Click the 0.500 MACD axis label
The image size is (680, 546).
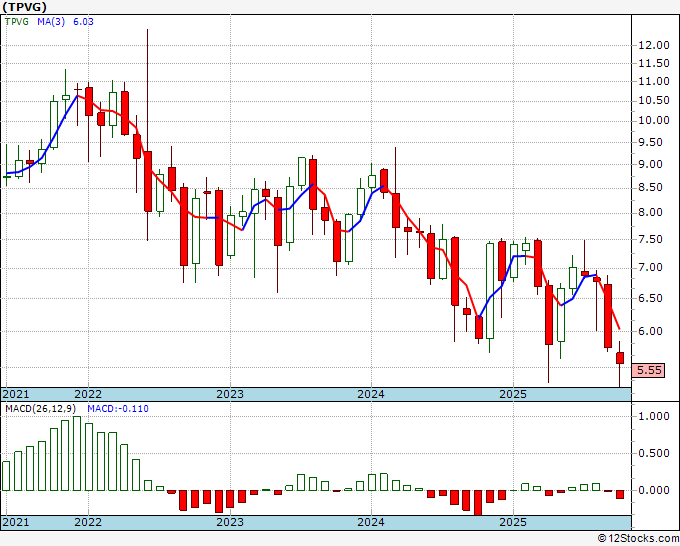click(654, 453)
